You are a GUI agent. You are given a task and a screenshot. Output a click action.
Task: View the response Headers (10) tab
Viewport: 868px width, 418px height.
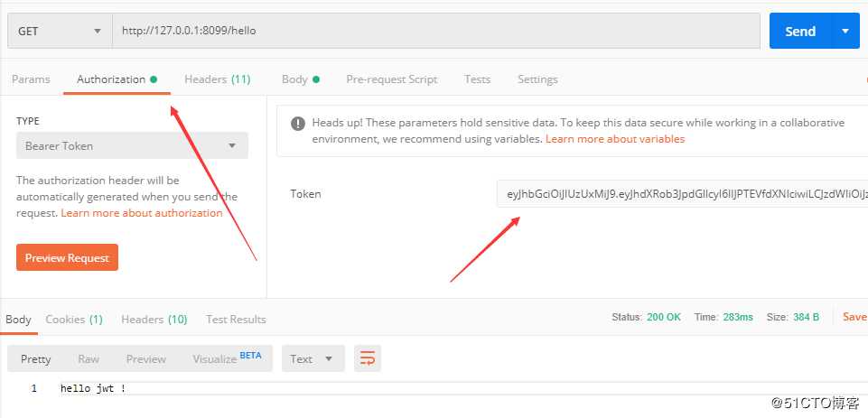click(154, 320)
